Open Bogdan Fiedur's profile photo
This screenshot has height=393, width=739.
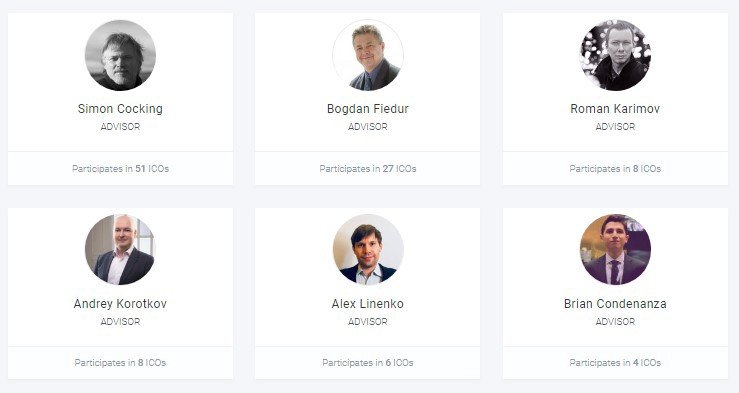(x=368, y=55)
